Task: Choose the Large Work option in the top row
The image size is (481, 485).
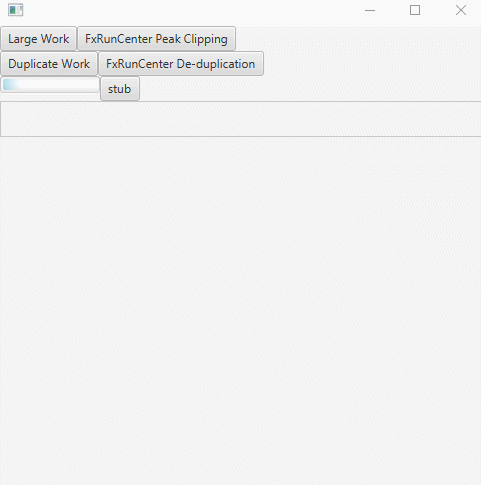Action: [x=38, y=39]
